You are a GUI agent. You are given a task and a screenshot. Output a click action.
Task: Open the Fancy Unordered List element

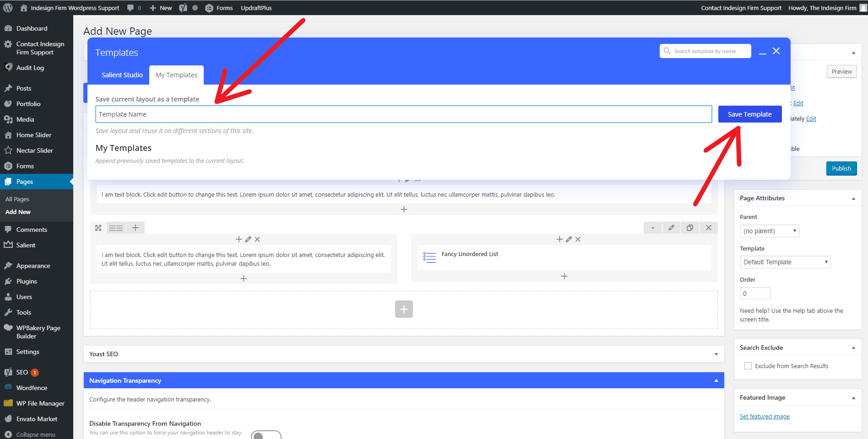469,254
